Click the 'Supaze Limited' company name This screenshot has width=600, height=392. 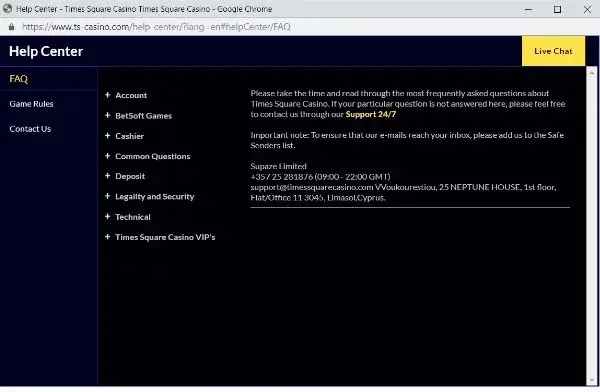coord(279,166)
